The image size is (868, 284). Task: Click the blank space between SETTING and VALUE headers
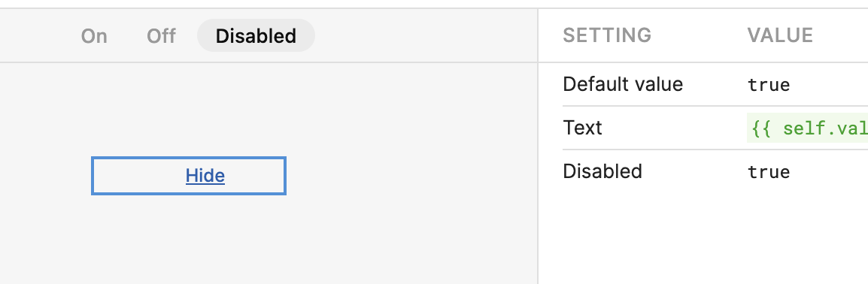click(700, 35)
